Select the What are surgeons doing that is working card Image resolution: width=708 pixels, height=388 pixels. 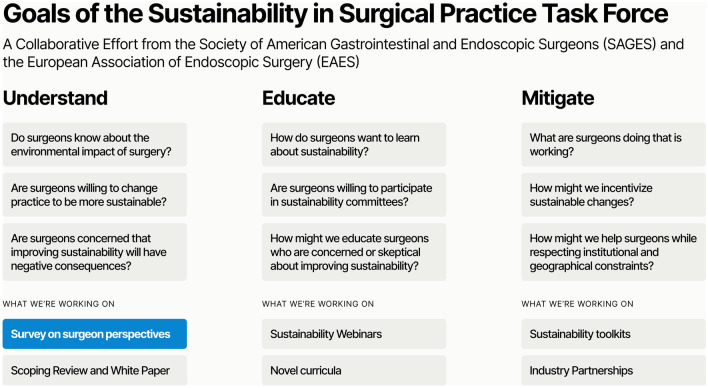(613, 145)
